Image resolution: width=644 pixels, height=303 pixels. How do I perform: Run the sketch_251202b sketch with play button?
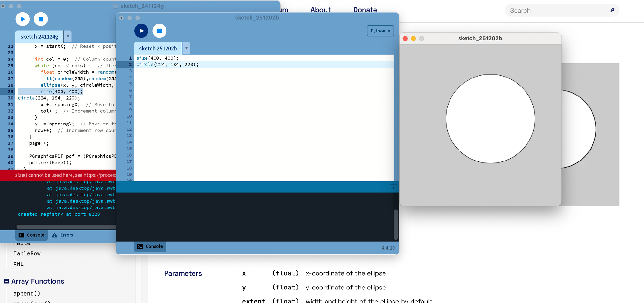tap(141, 31)
